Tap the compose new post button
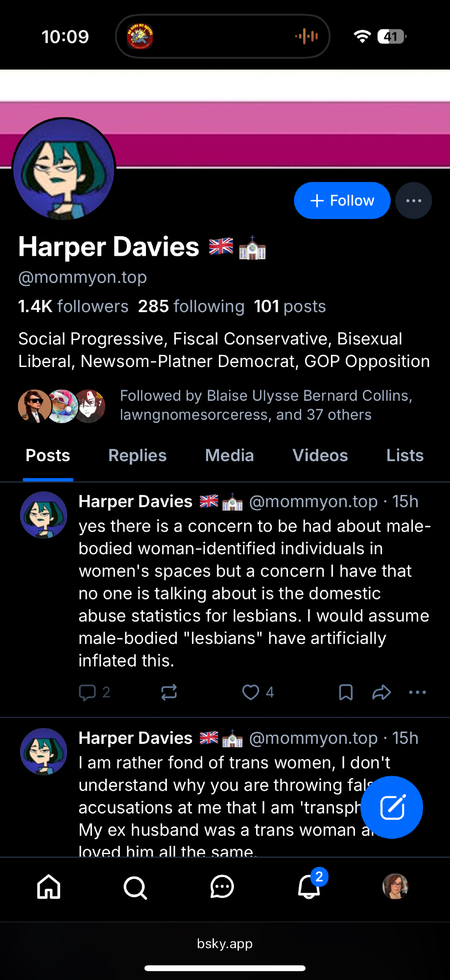 [x=392, y=808]
